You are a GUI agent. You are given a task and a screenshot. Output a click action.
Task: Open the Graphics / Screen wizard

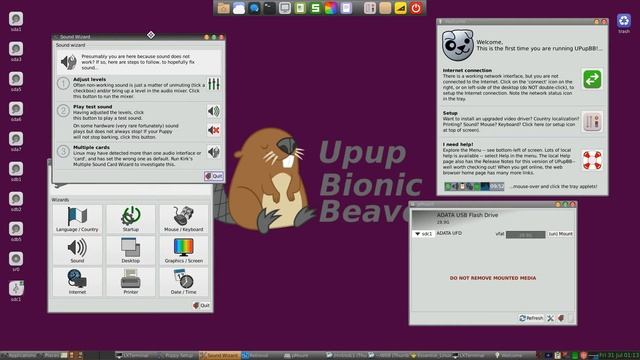(x=184, y=251)
